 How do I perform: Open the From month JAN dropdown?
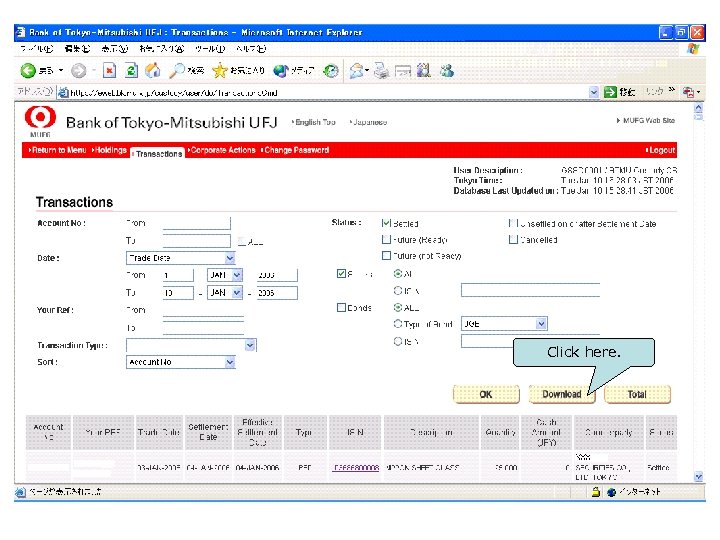pos(237,275)
